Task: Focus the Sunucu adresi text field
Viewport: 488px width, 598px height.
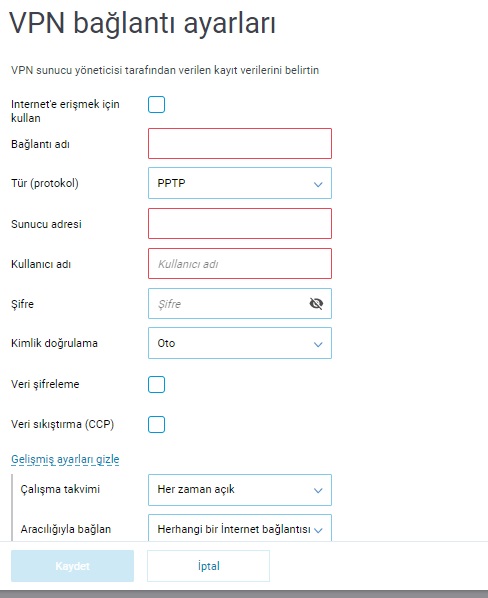Action: [x=240, y=223]
